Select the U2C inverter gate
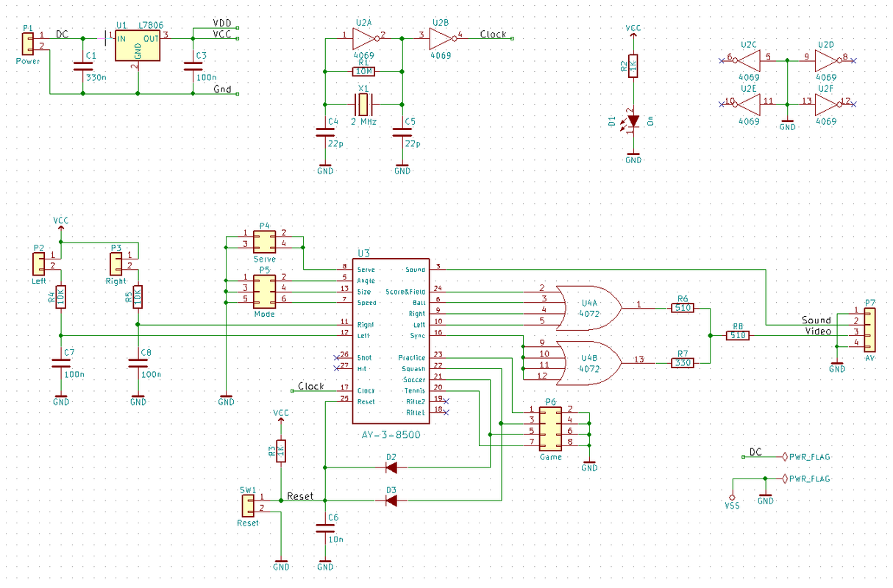Screen dimensions: 893x588 point(747,60)
